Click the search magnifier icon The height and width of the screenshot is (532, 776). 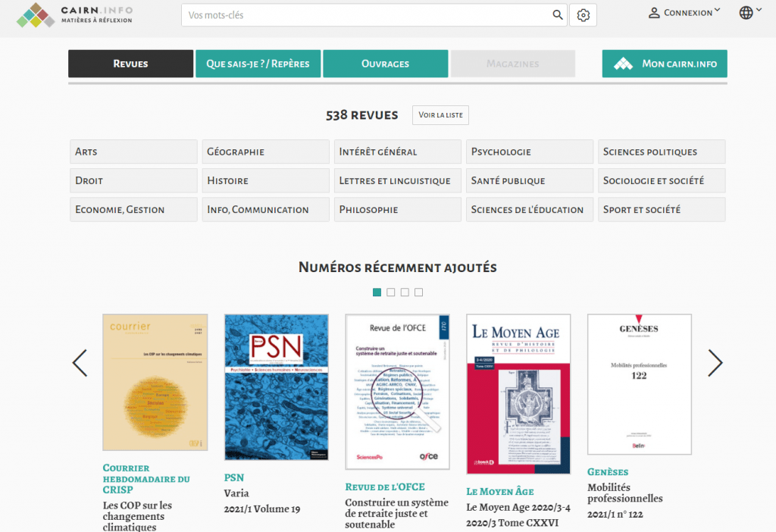(557, 15)
